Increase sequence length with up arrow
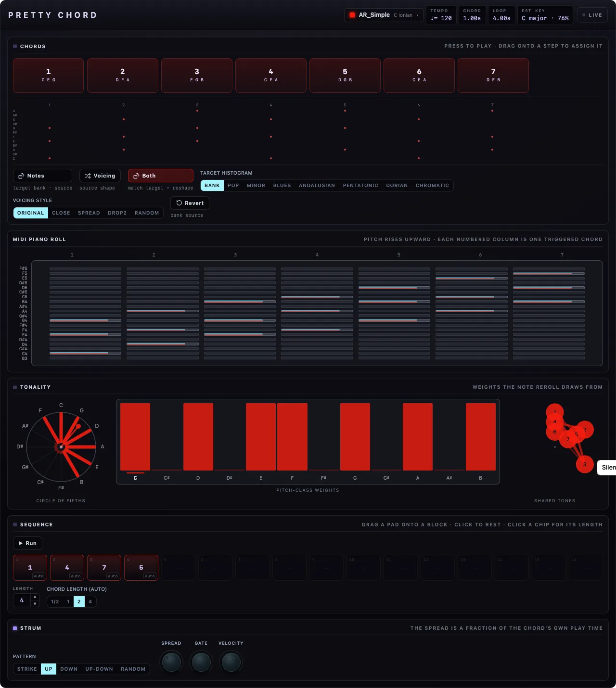Screen dimensions: 616x688 [x=35, y=597]
